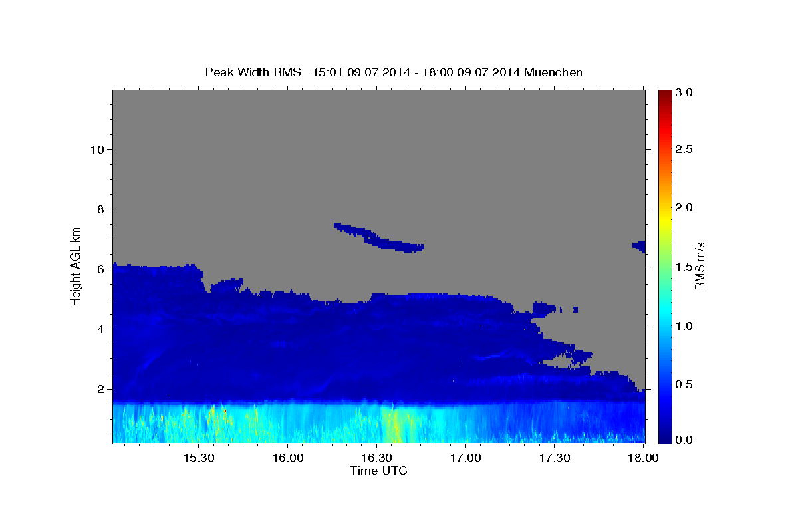Click the 16:30 time tick label
The image size is (798, 532).
pyautogui.click(x=376, y=458)
